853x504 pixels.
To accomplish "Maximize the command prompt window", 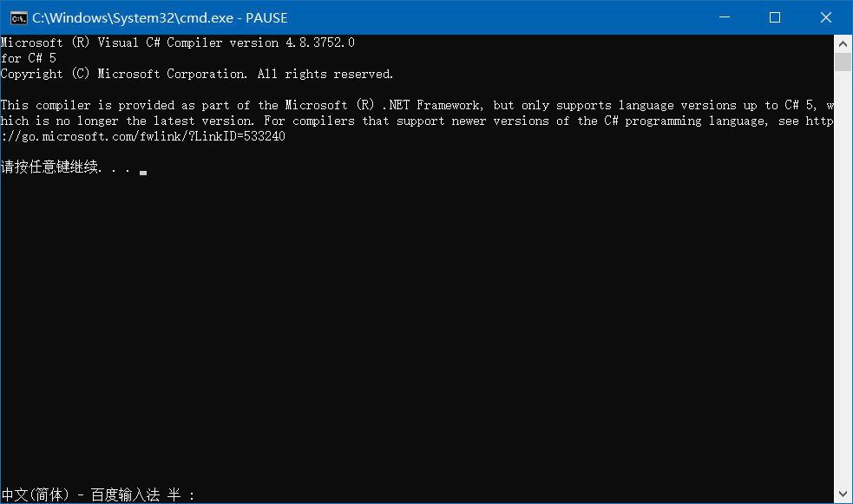I will point(774,17).
